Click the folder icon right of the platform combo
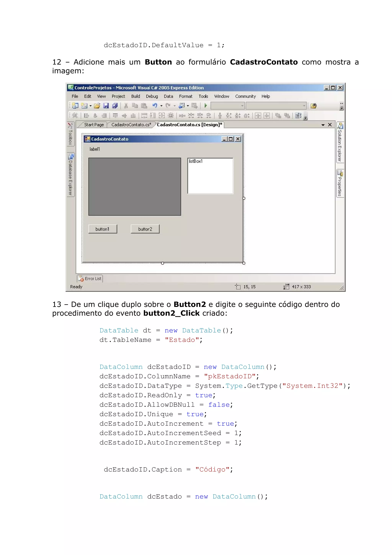 314,106
